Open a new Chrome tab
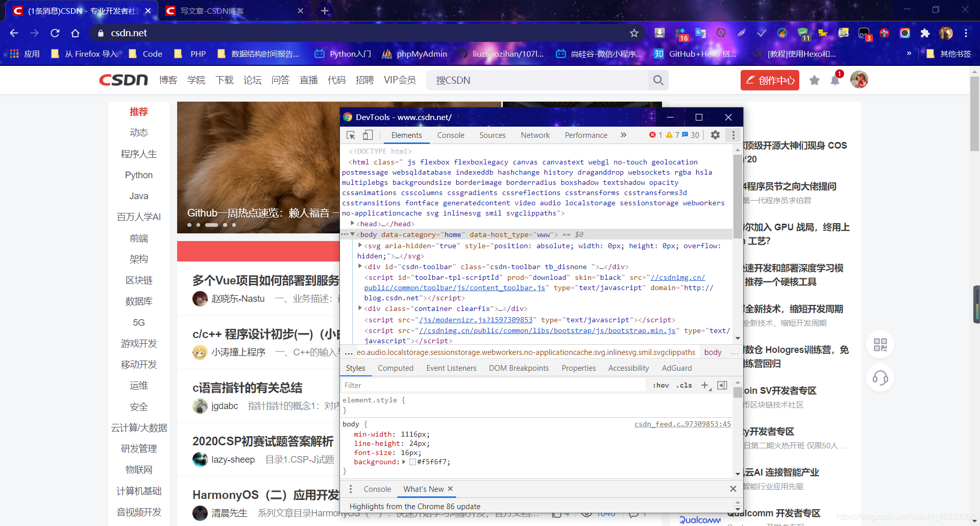The image size is (980, 526). 325,11
